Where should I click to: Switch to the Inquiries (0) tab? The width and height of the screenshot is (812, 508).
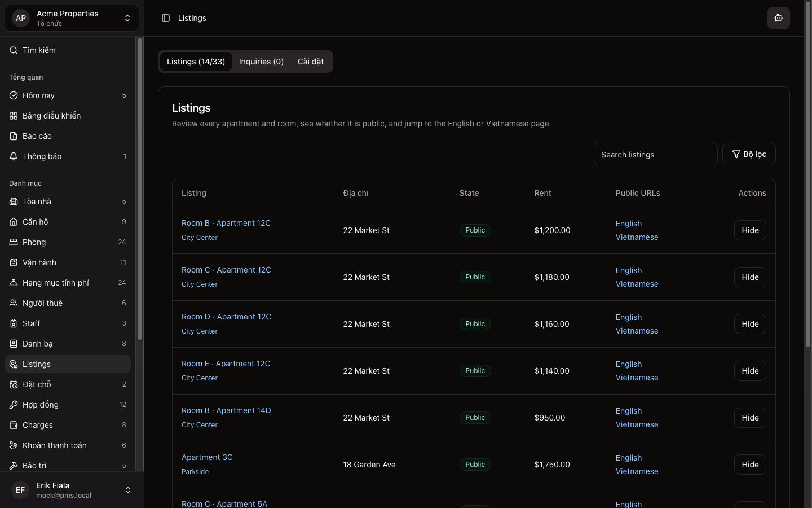pyautogui.click(x=261, y=62)
